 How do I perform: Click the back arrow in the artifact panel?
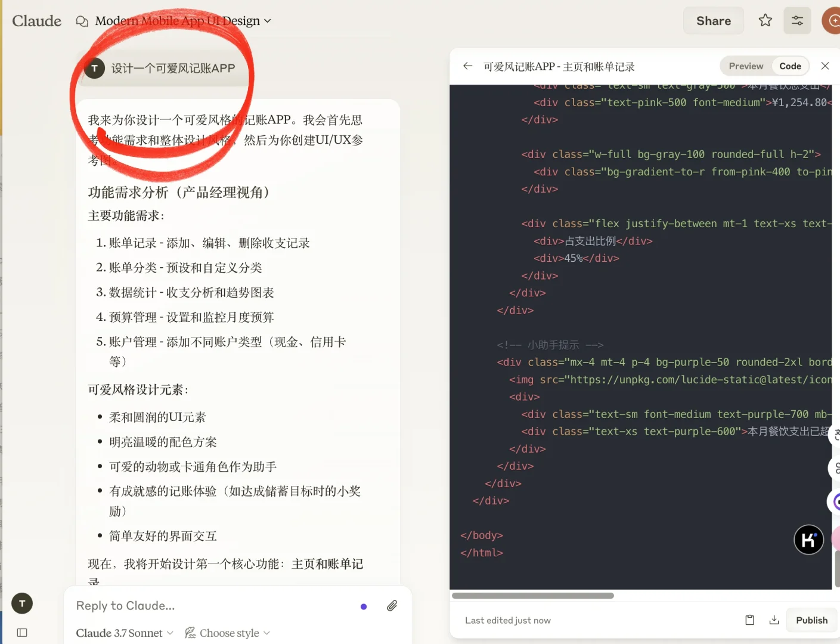click(x=467, y=66)
